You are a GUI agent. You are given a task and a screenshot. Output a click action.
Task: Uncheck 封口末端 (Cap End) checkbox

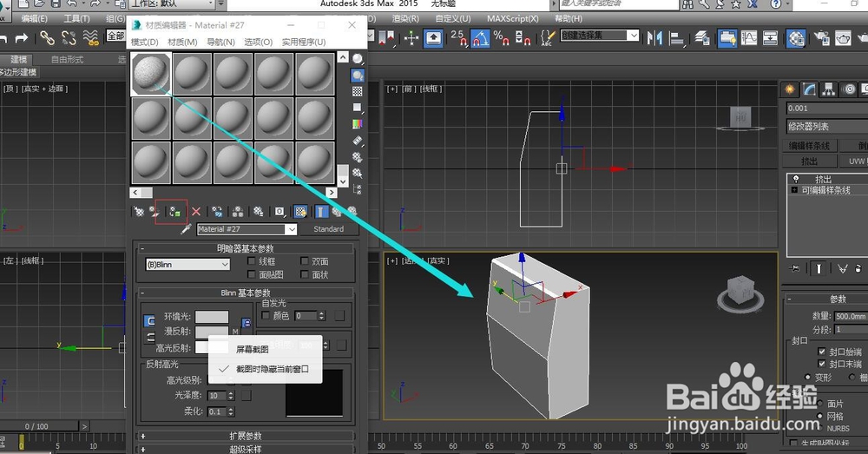pos(822,364)
